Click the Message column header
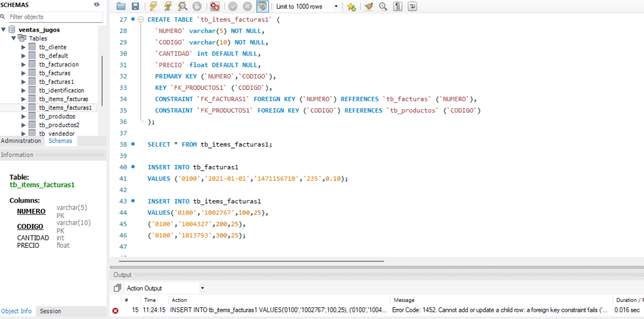 click(404, 300)
